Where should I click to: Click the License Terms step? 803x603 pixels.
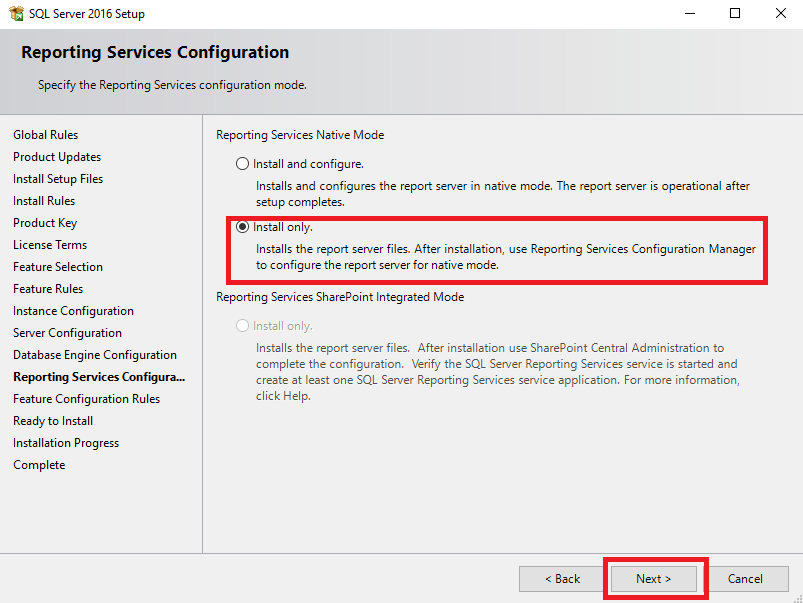(50, 245)
